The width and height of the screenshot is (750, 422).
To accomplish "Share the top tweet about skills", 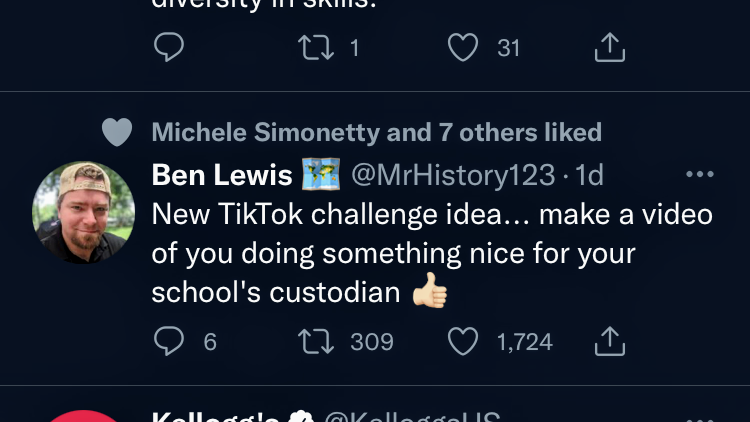I will 609,47.
